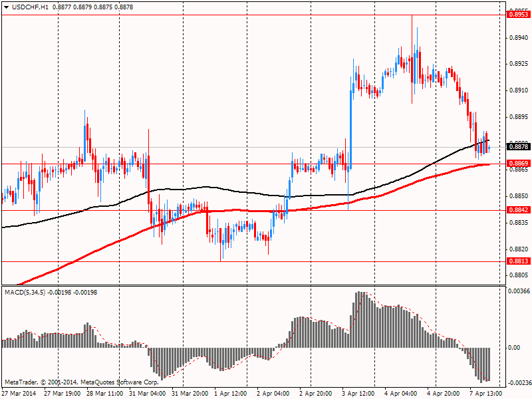Select the 27 Mar 2014 time axis label
This screenshot has height=399, width=532.
point(19,393)
